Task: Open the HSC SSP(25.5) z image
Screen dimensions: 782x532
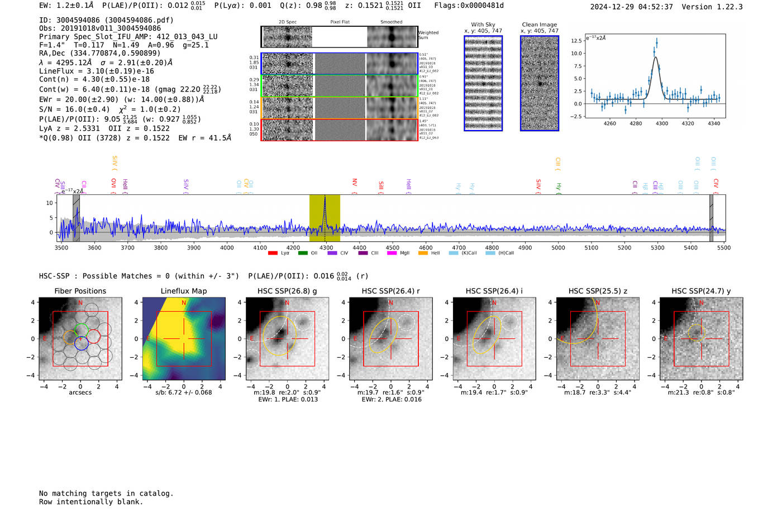Action: coord(598,339)
